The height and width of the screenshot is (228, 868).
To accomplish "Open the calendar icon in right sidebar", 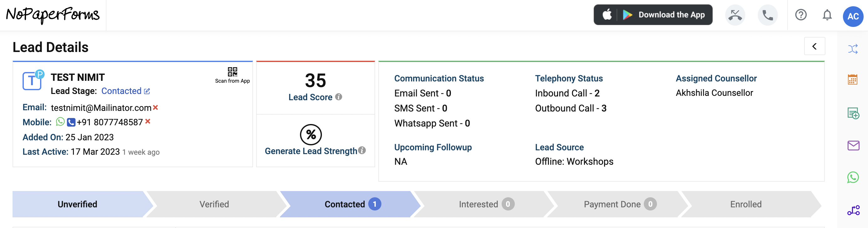I will coord(852,80).
